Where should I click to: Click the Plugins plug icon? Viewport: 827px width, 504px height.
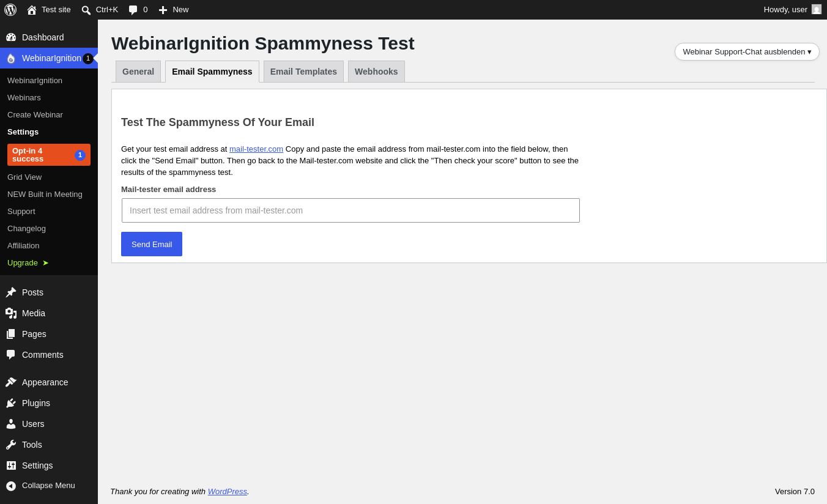(x=11, y=403)
